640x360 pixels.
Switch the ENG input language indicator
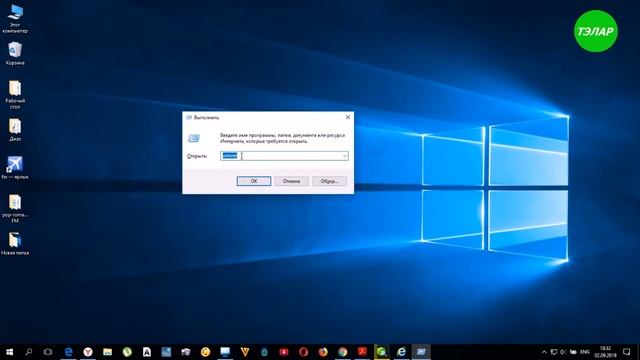click(584, 352)
